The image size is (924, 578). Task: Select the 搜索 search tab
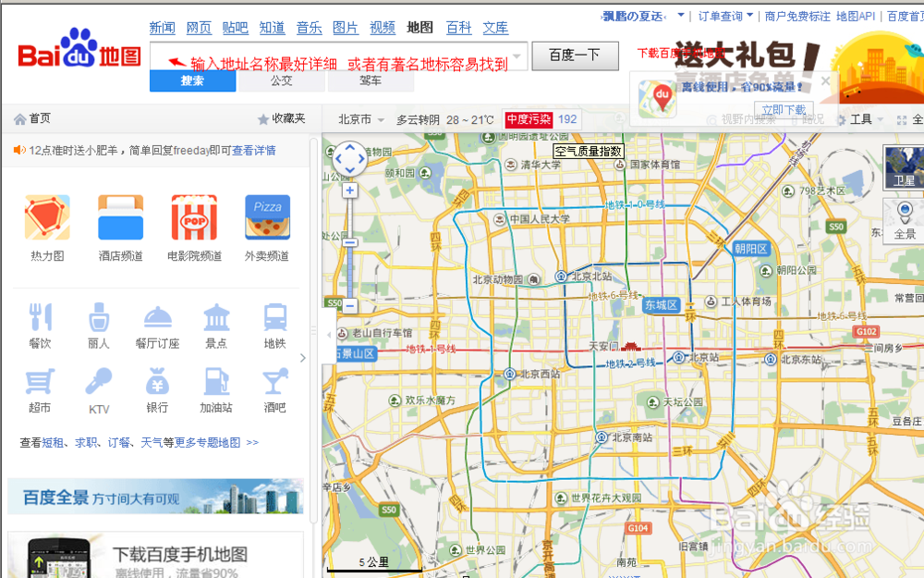point(193,80)
